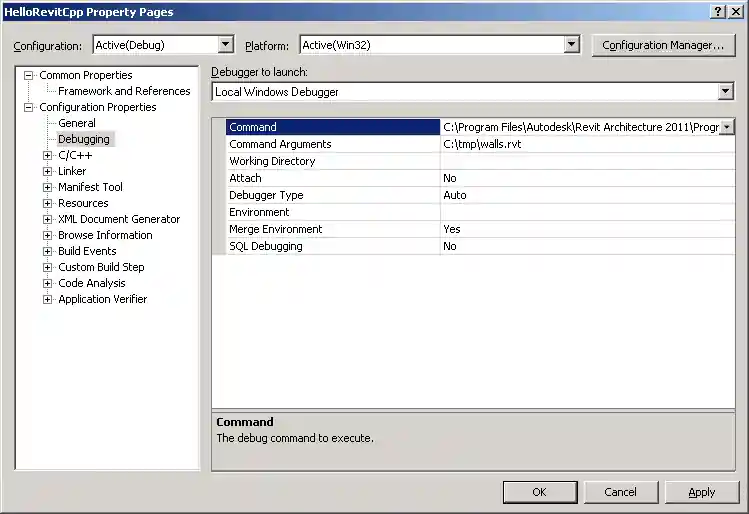Expand the Manifest Tool node
Viewport: 749px width, 514px height.
coord(47,187)
